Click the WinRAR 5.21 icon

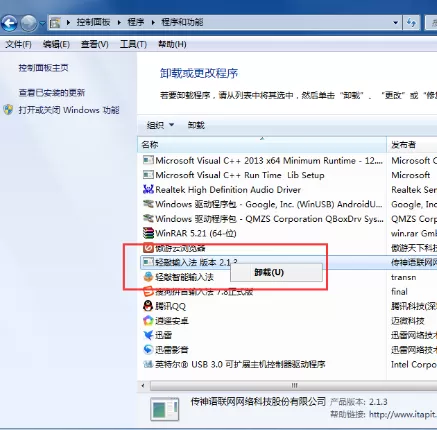[148, 233]
